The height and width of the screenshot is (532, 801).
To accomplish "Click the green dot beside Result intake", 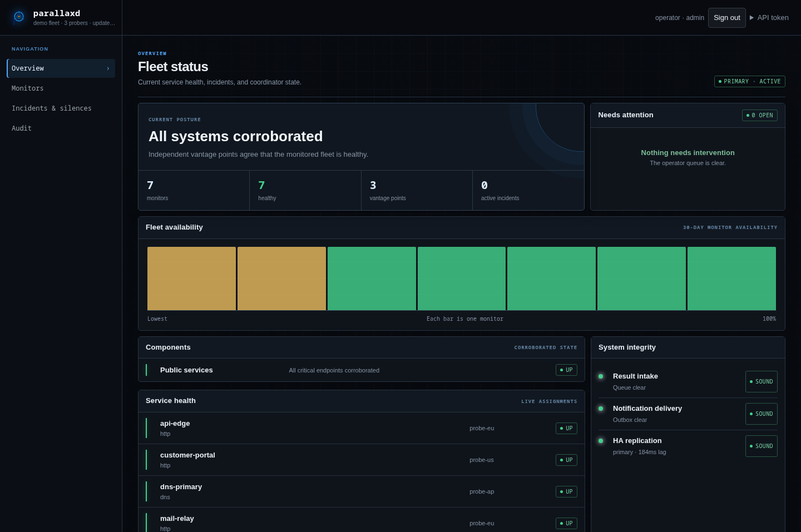I will (601, 376).
